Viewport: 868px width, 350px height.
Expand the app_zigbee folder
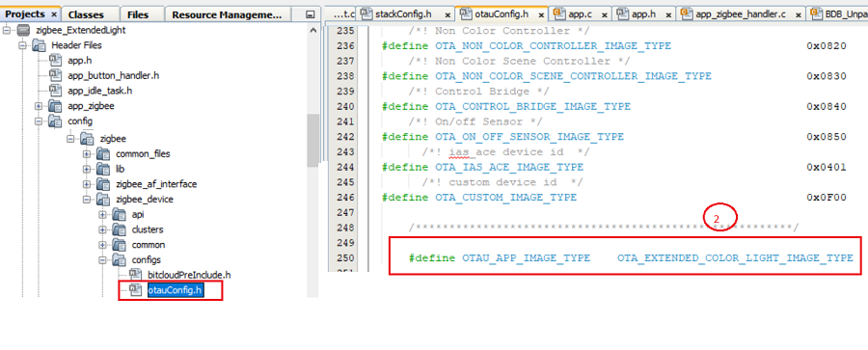[39, 105]
